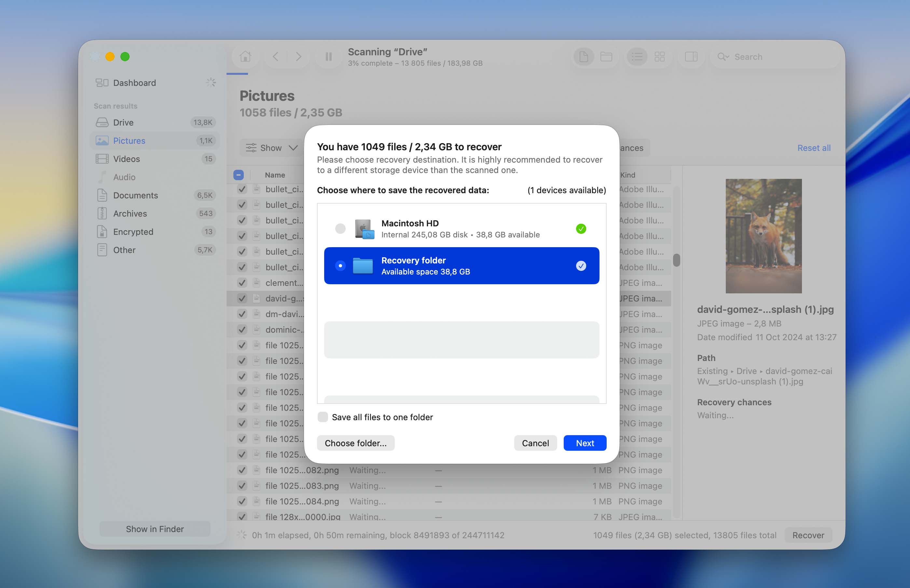Switch to folder view icon
This screenshot has height=588, width=910.
(x=606, y=57)
